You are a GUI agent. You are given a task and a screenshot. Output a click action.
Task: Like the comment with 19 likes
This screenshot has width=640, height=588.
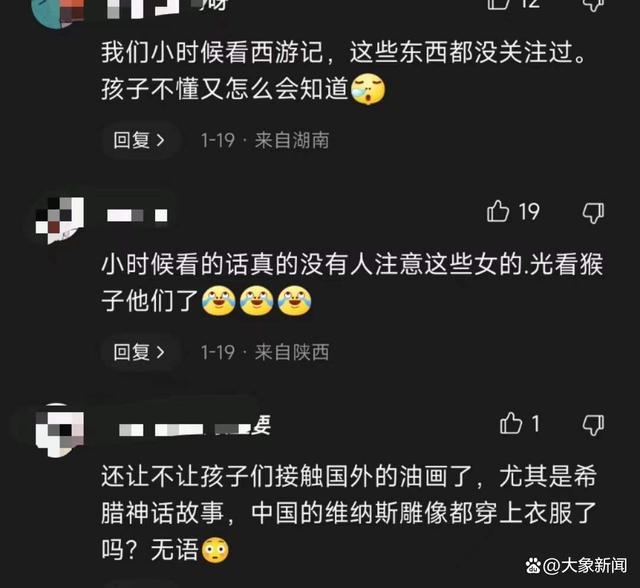[498, 211]
